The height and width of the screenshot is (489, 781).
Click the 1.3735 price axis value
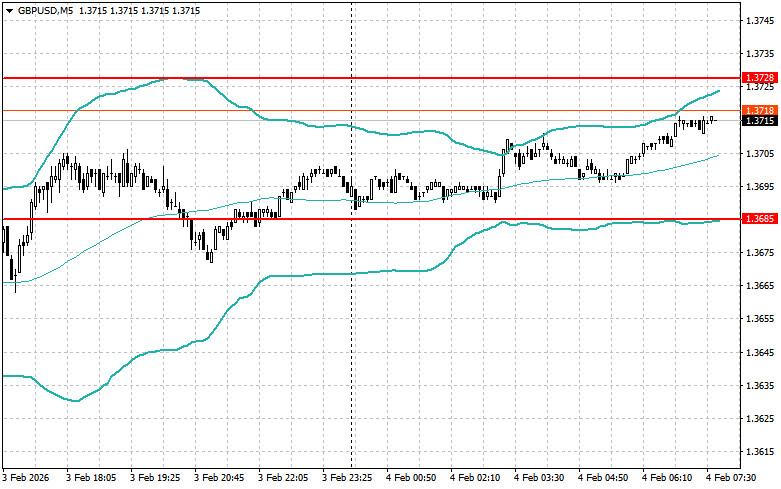761,54
